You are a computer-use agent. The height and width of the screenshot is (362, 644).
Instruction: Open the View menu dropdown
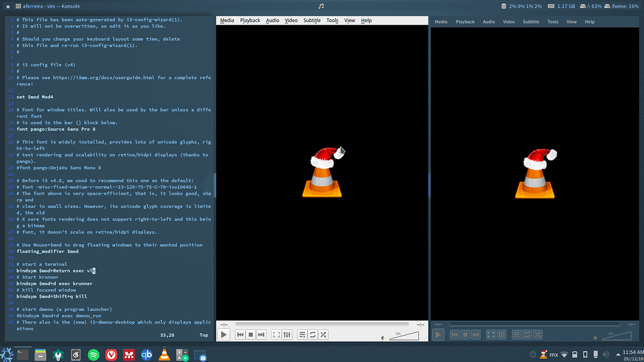tap(350, 20)
